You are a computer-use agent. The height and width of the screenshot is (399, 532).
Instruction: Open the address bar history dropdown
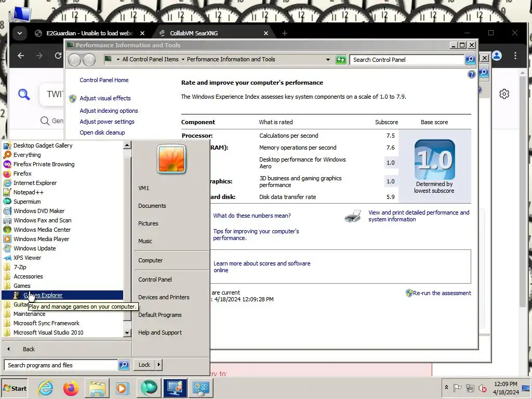pos(328,60)
